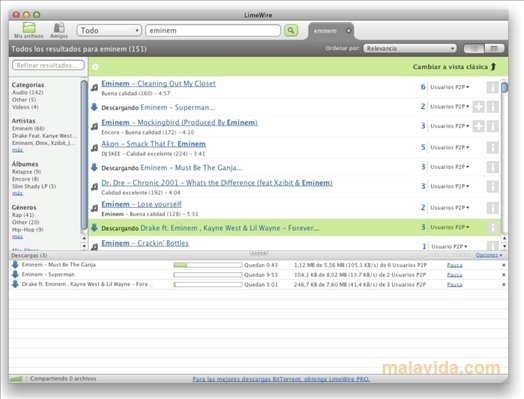The image size is (524, 399).
Task: Filter by Audio (142) category
Action: (27, 92)
